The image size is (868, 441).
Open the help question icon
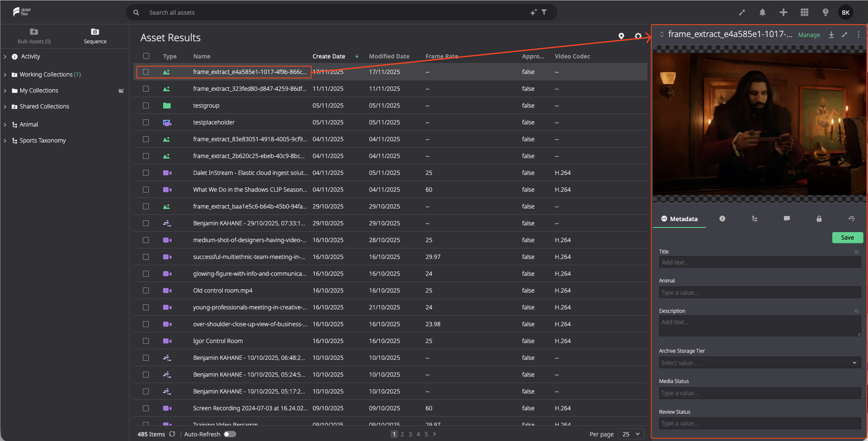tap(826, 12)
